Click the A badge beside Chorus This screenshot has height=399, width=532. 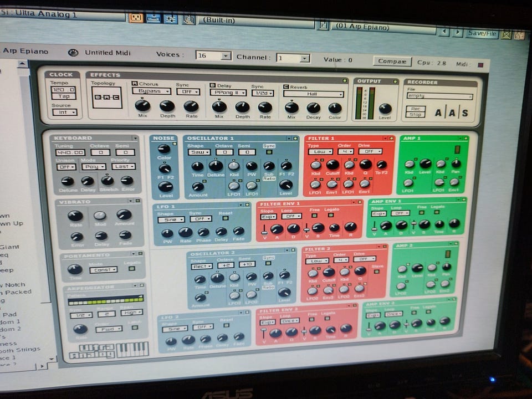[x=134, y=84]
